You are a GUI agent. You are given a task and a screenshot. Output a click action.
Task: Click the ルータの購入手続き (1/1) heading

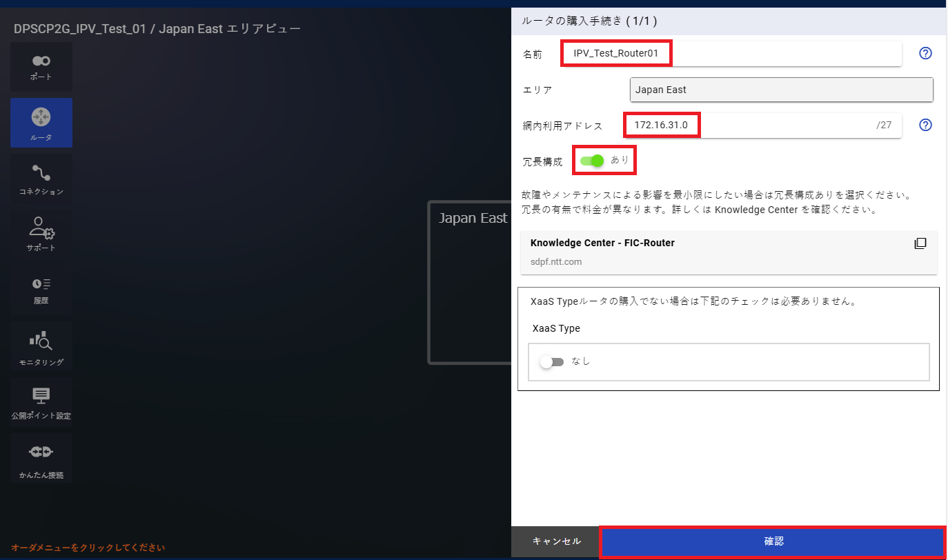point(589,21)
